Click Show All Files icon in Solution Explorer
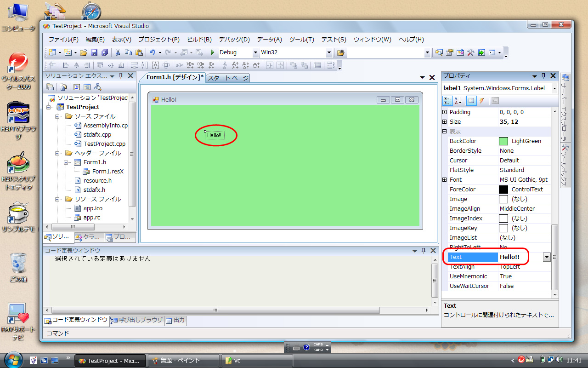Image resolution: width=588 pixels, height=368 pixels. point(63,87)
